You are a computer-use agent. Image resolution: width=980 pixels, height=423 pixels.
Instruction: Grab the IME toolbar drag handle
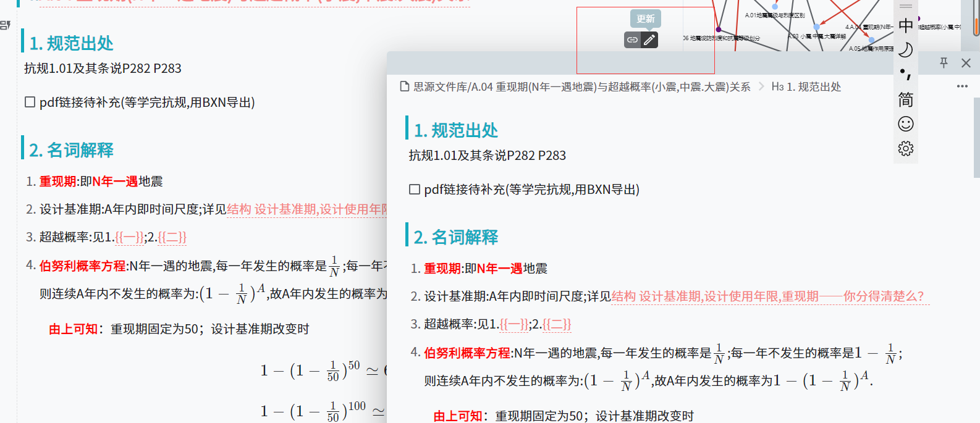(x=906, y=6)
